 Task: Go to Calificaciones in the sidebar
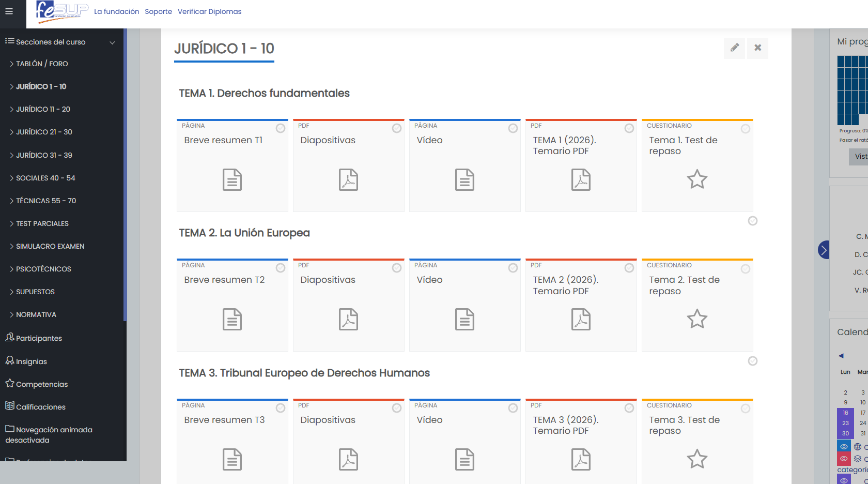point(40,407)
